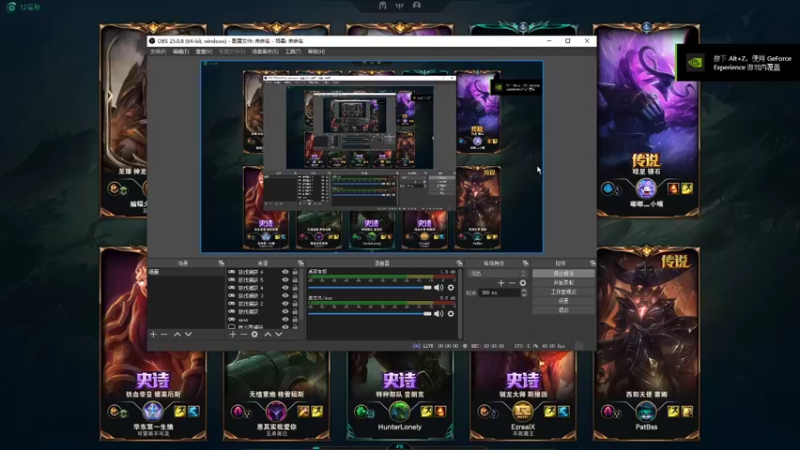Adjust the 300 ms duration stepper arrows
Viewport: 800px width, 450px height.
pos(523,293)
